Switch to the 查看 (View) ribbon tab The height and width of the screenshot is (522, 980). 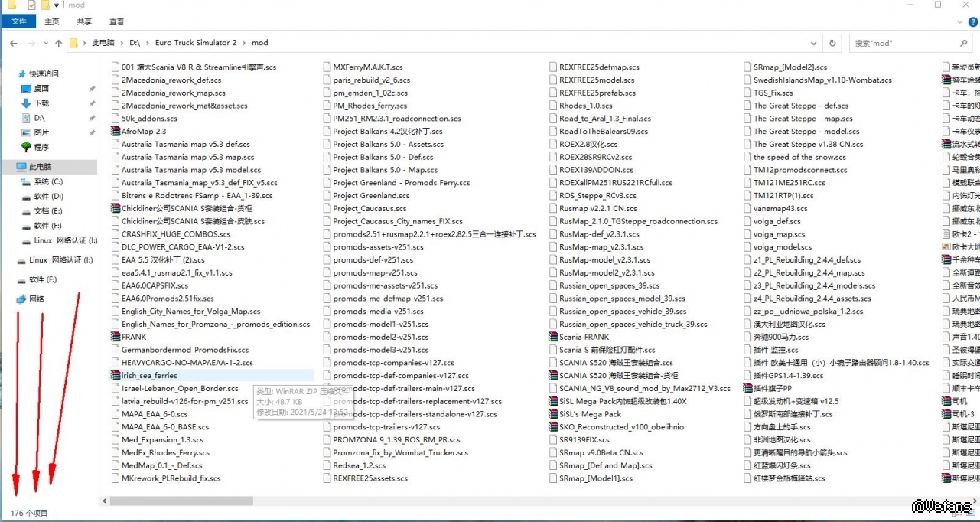pyautogui.click(x=116, y=22)
